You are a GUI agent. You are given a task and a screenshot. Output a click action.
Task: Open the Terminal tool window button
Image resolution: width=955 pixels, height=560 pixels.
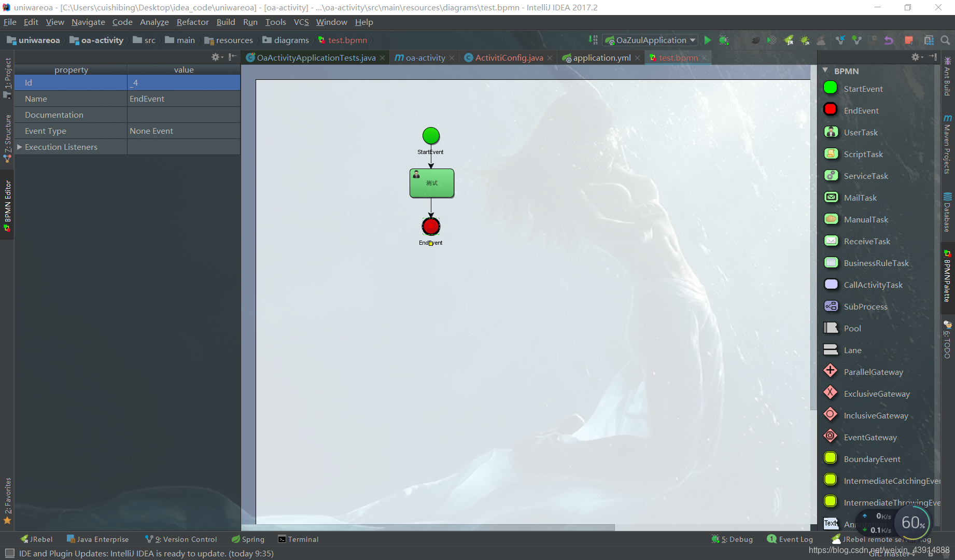coord(298,539)
